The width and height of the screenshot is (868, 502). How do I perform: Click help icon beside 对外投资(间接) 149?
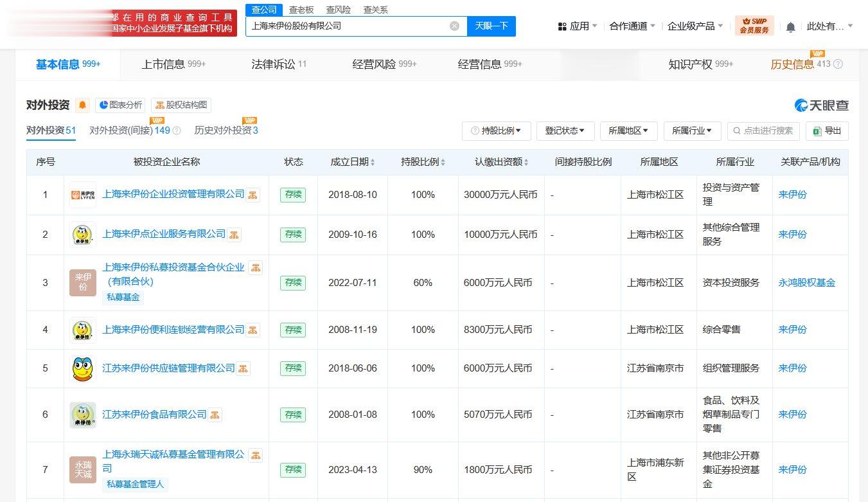(177, 130)
